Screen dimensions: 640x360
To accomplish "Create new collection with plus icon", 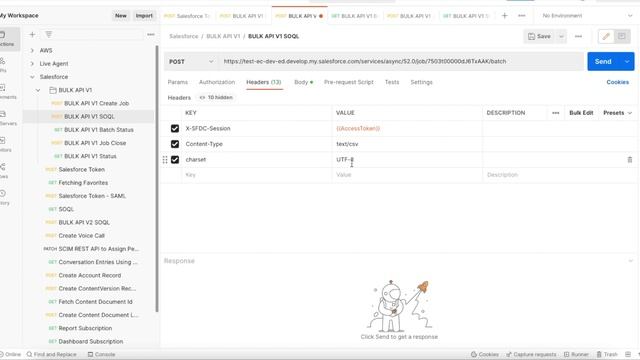I will tap(32, 35).
